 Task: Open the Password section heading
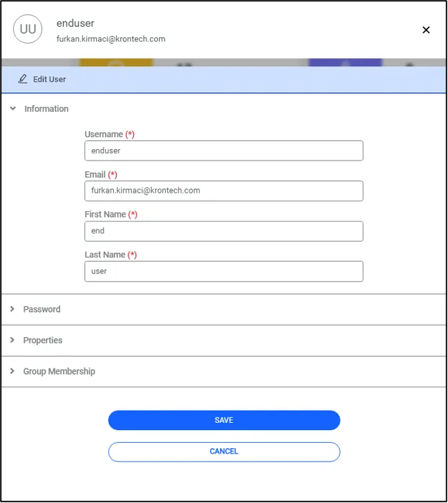coord(41,309)
